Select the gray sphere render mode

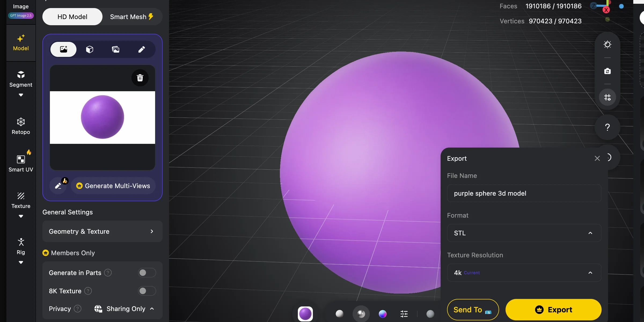430,313
